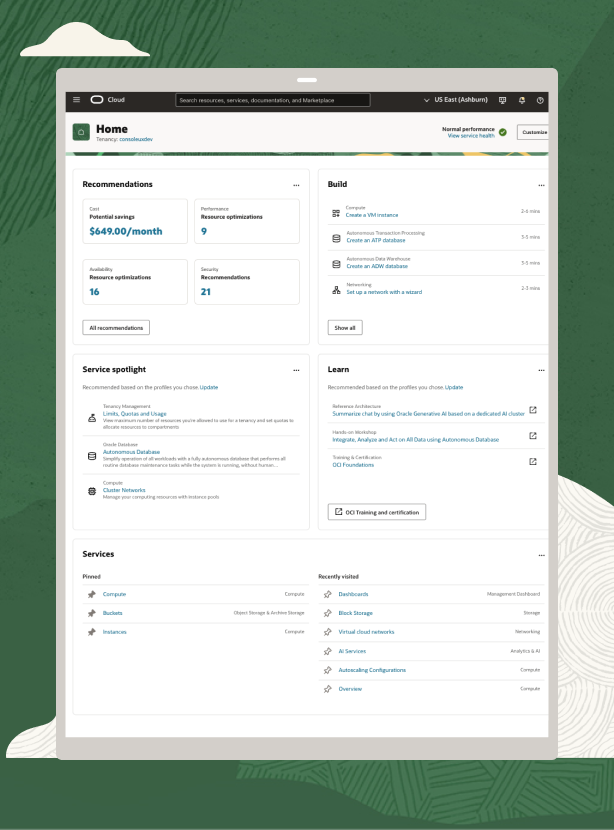The height and width of the screenshot is (830, 614).
Task: Unpin the Instances service
Action: tap(92, 632)
